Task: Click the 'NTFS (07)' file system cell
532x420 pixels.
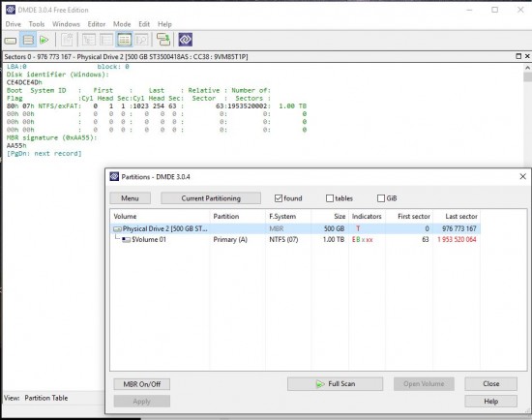Action: tap(283, 239)
